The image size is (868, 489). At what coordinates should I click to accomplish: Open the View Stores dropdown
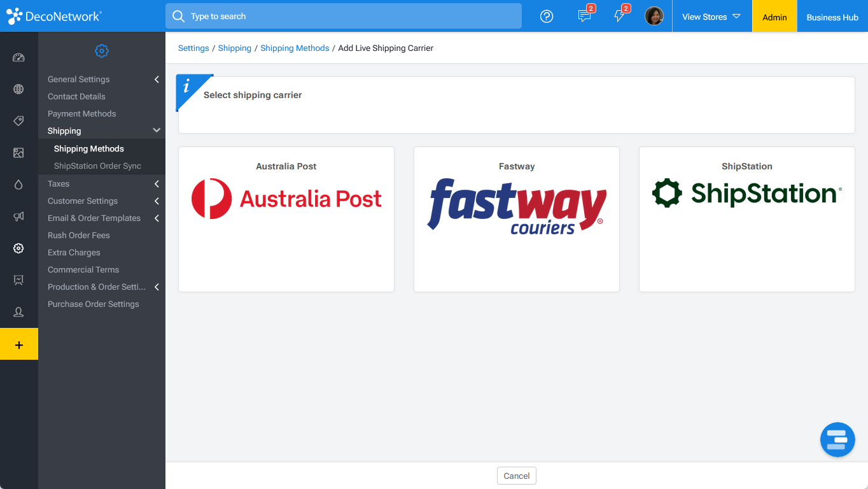[711, 17]
